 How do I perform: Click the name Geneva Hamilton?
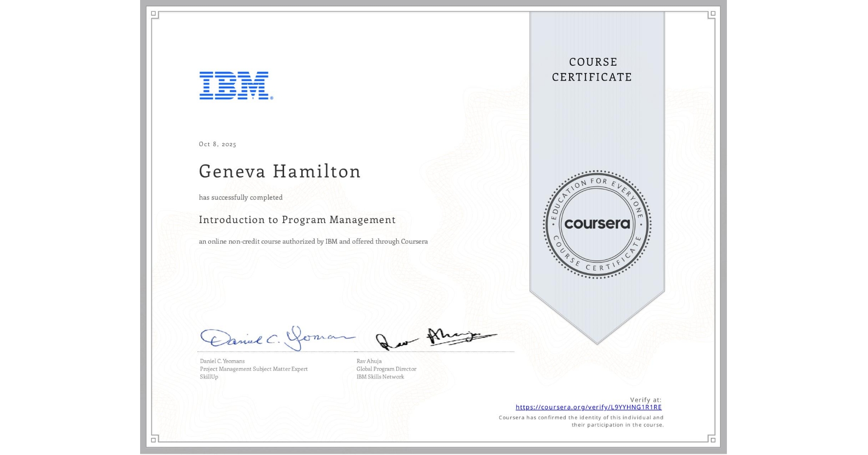pyautogui.click(x=280, y=172)
